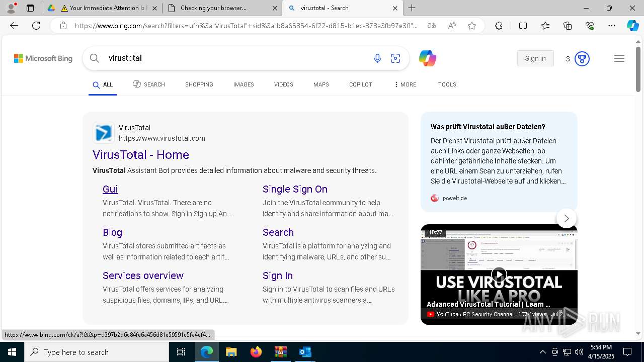Open Task View in taskbar

tap(181, 352)
